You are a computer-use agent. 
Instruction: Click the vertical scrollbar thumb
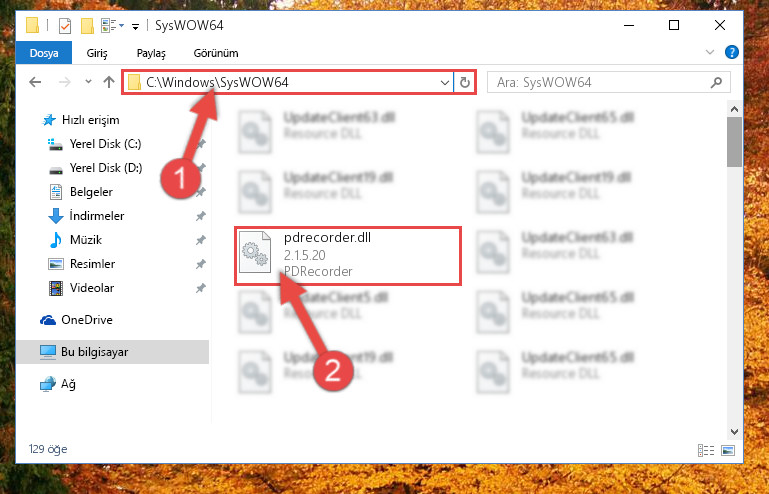click(x=734, y=142)
